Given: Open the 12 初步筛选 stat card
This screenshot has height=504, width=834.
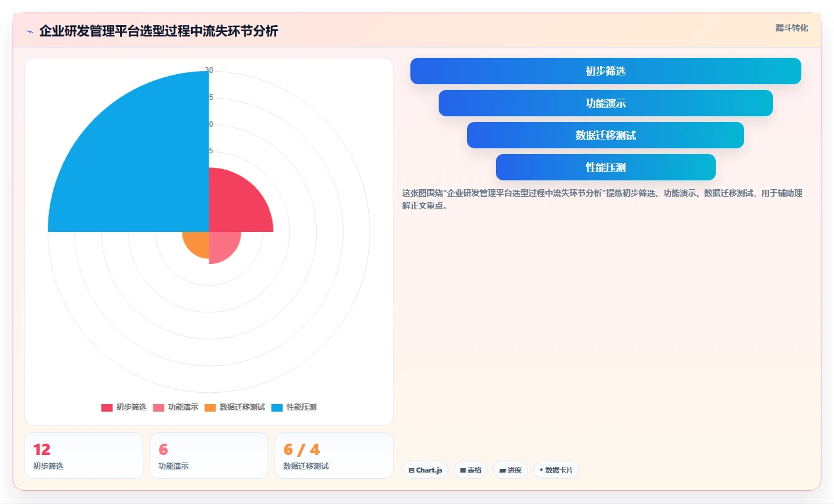Looking at the screenshot, I should 84,456.
